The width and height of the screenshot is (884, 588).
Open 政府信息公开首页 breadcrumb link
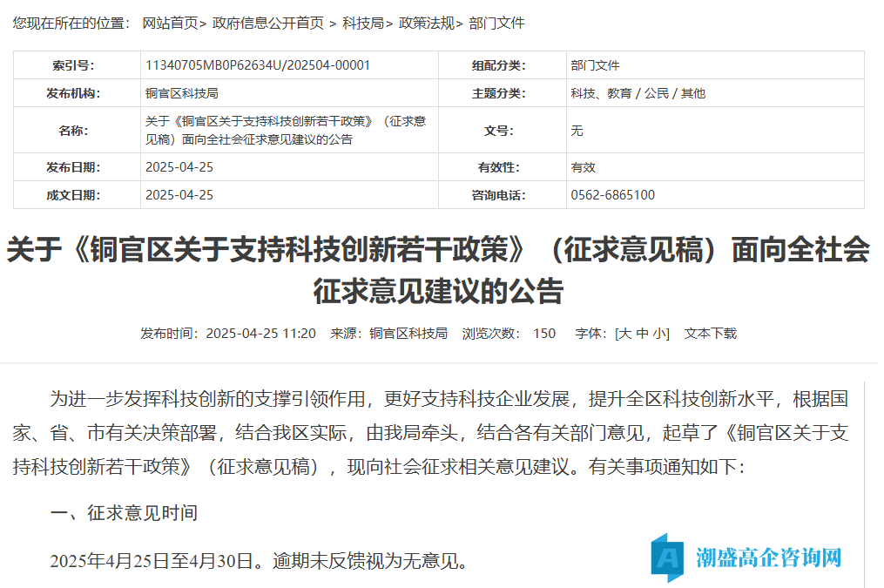point(268,24)
